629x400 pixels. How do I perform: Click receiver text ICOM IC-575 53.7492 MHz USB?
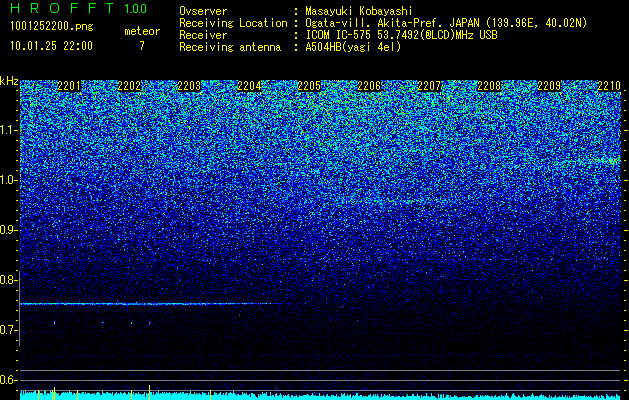click(x=401, y=35)
